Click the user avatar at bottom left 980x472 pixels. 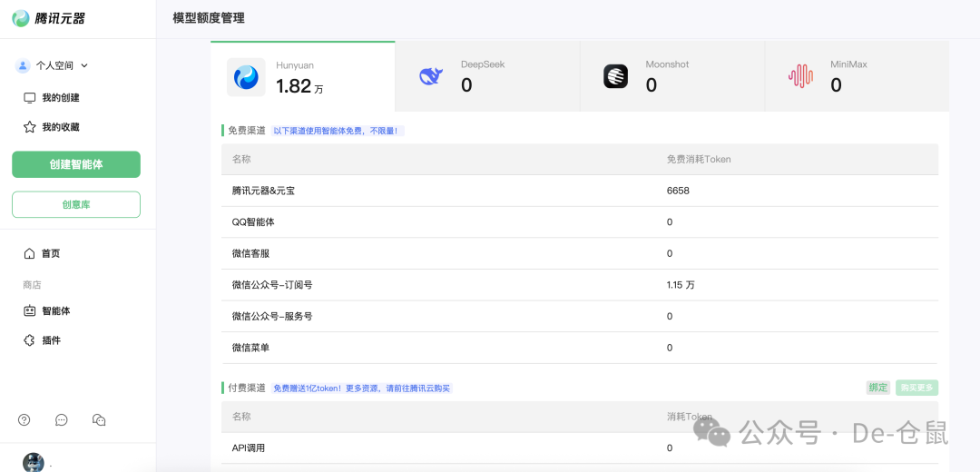pos(34,463)
